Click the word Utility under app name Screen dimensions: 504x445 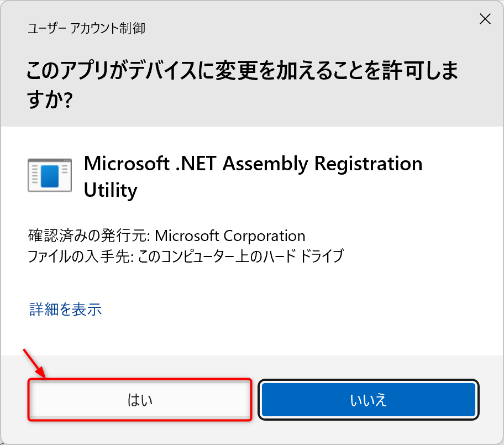point(110,190)
